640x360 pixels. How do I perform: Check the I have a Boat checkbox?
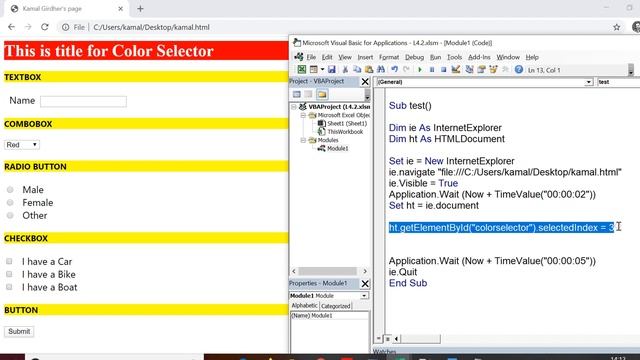tap(9, 287)
